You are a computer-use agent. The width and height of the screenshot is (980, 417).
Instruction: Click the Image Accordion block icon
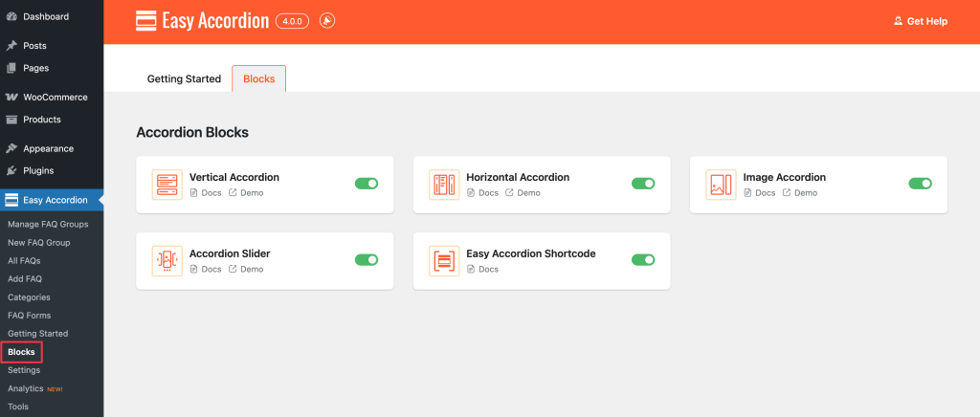pyautogui.click(x=721, y=185)
